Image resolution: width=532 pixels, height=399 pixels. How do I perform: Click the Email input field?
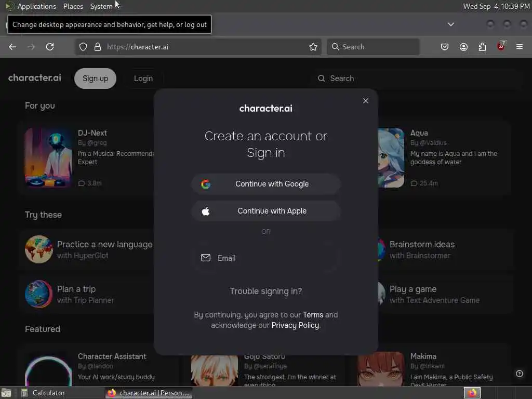pos(266,258)
